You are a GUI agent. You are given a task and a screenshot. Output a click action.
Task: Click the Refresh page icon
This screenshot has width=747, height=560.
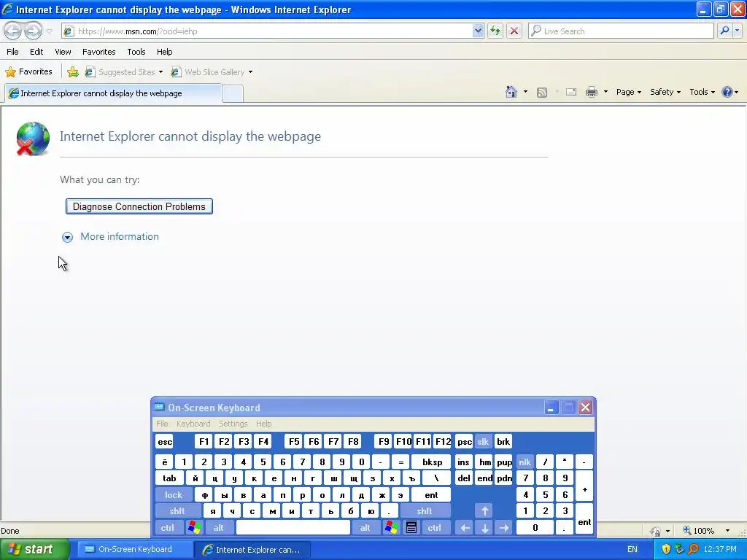pyautogui.click(x=495, y=31)
